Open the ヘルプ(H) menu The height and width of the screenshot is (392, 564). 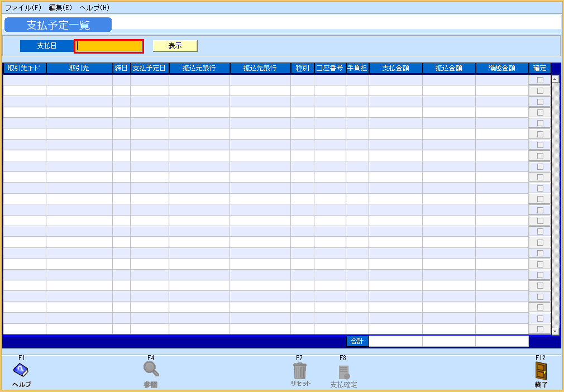[x=93, y=7]
